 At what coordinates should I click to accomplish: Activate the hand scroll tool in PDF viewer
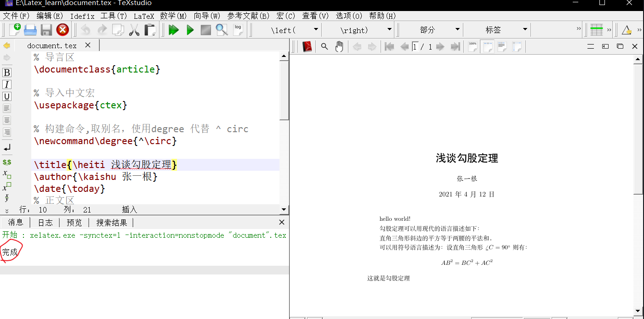339,46
